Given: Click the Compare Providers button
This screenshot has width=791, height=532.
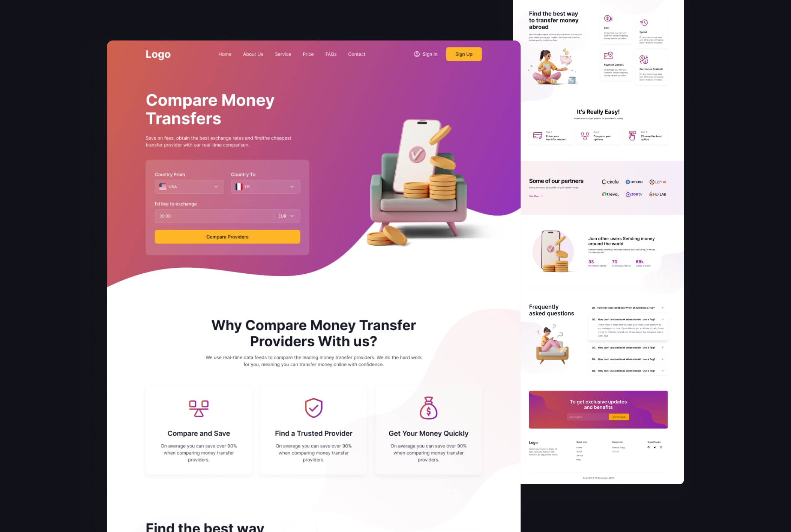Looking at the screenshot, I should 227,237.
